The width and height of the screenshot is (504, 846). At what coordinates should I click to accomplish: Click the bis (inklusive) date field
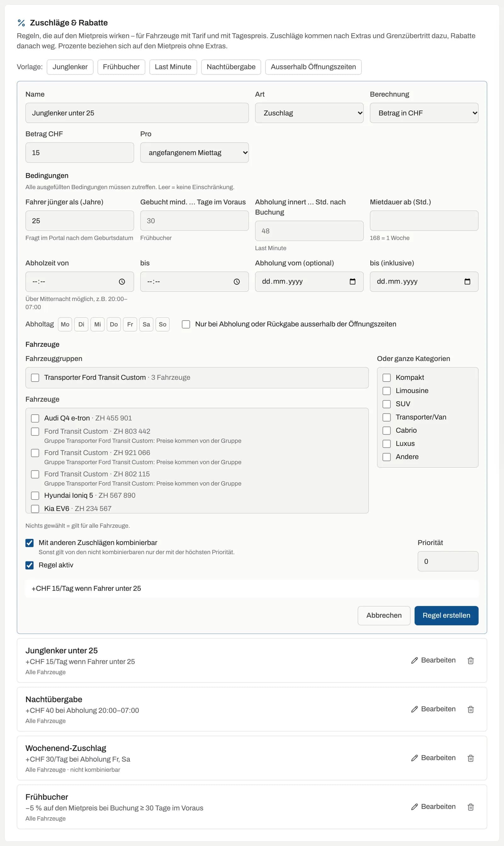[424, 282]
